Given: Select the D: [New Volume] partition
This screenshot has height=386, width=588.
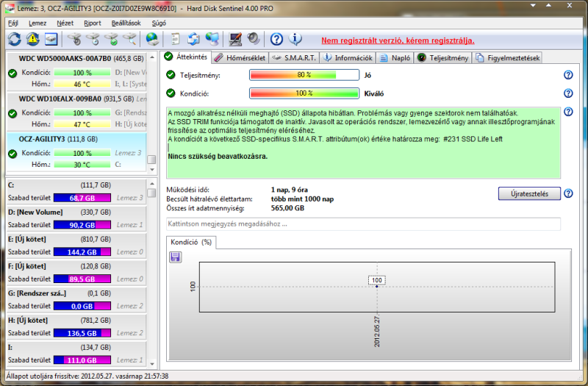Looking at the screenshot, I should click(x=76, y=218).
